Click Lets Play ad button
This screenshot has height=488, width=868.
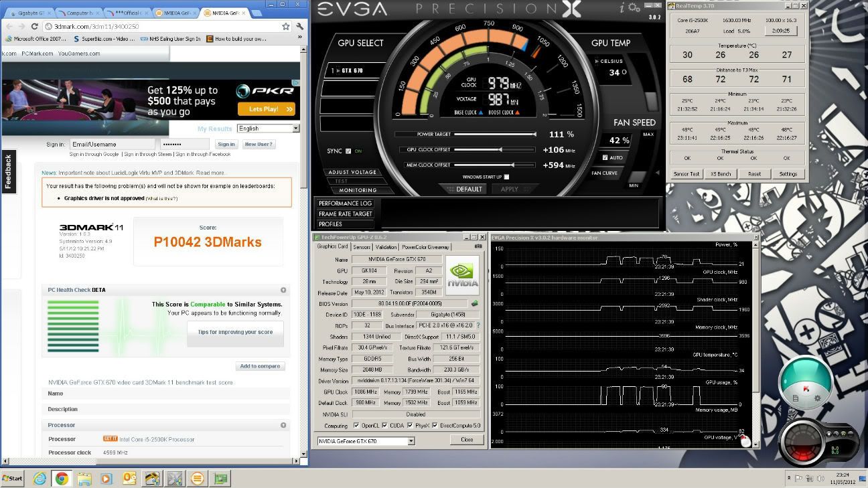268,108
